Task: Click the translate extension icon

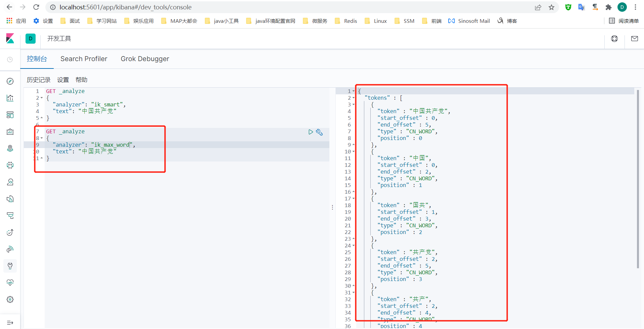Action: [x=582, y=7]
